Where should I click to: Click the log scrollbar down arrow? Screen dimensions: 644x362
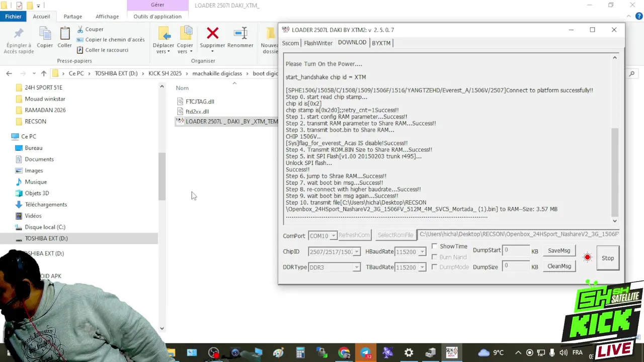pyautogui.click(x=615, y=221)
